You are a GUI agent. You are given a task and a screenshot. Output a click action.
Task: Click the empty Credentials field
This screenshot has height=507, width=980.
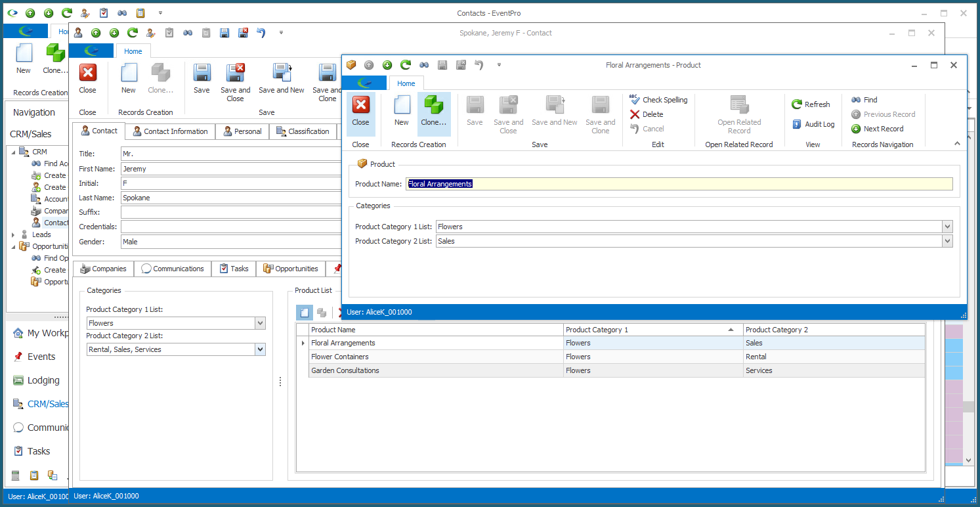pyautogui.click(x=231, y=227)
